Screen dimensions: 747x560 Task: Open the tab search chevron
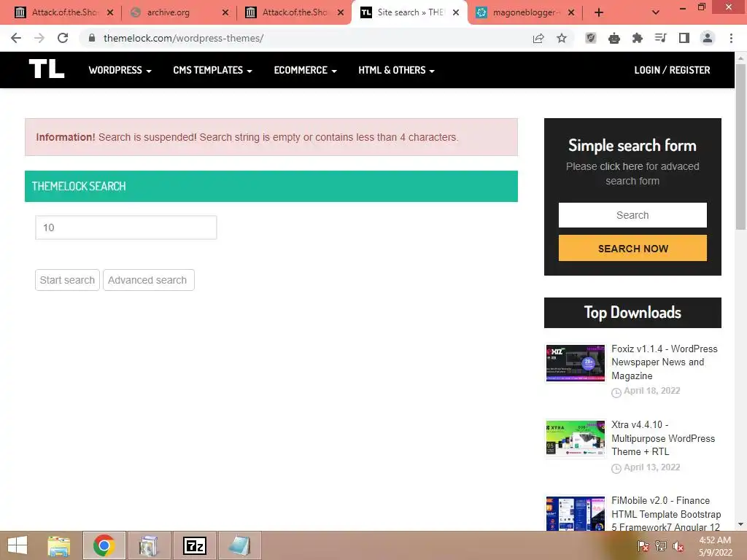pyautogui.click(x=656, y=13)
